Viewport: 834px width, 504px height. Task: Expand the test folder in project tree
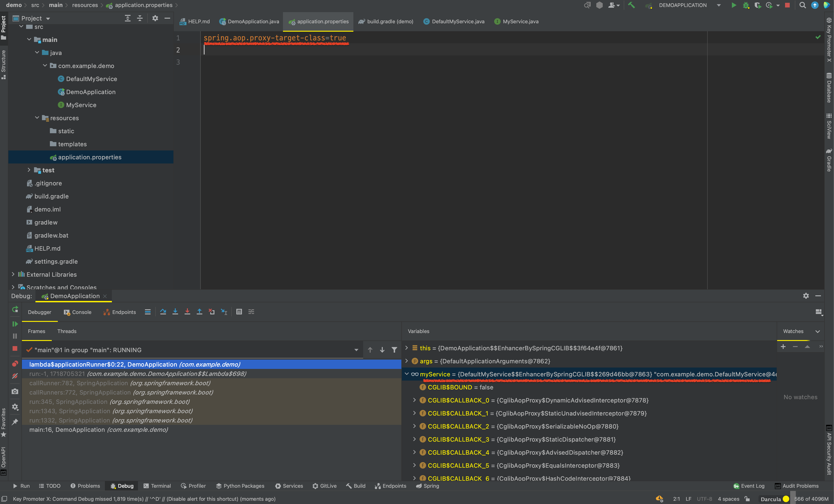click(29, 170)
